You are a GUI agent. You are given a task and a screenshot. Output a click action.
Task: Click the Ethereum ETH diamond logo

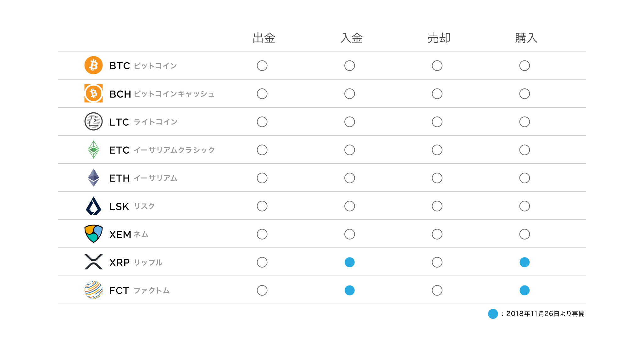(x=93, y=178)
